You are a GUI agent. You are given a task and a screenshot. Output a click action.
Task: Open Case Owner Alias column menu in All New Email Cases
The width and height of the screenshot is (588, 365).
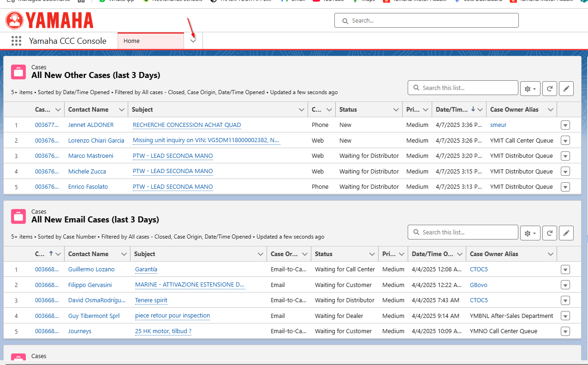point(550,254)
